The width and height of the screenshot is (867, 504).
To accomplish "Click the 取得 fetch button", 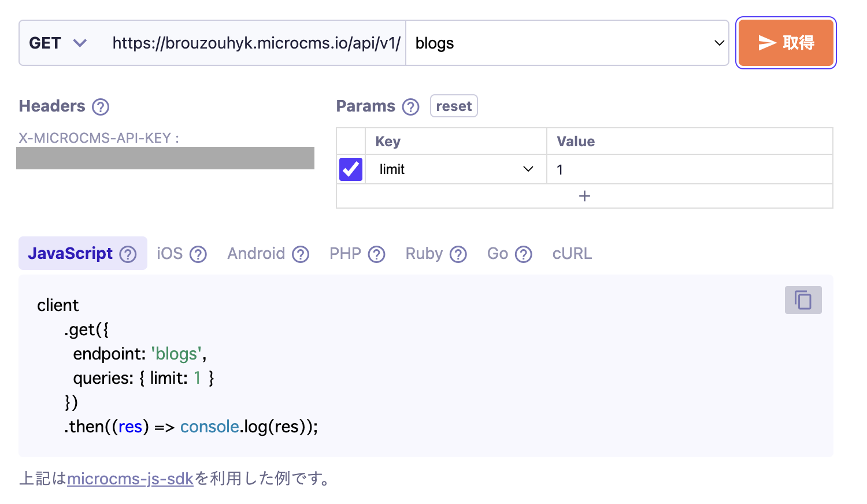I will (786, 42).
